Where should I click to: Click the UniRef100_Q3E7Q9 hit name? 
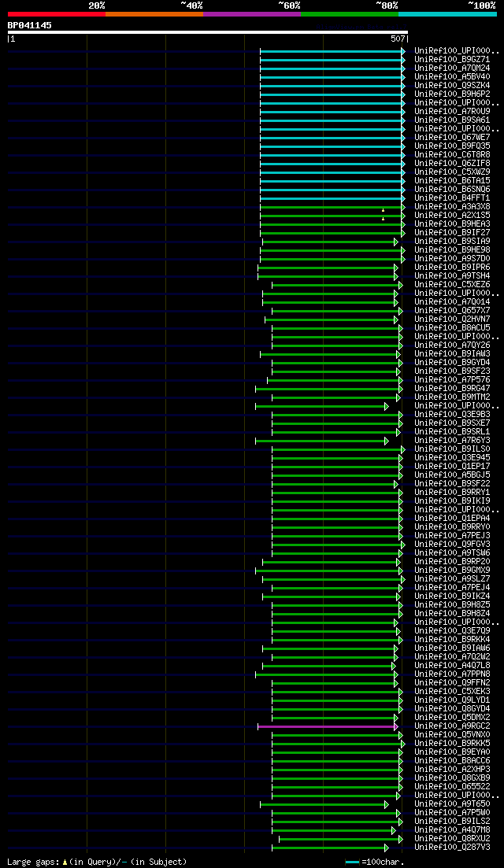tap(452, 630)
